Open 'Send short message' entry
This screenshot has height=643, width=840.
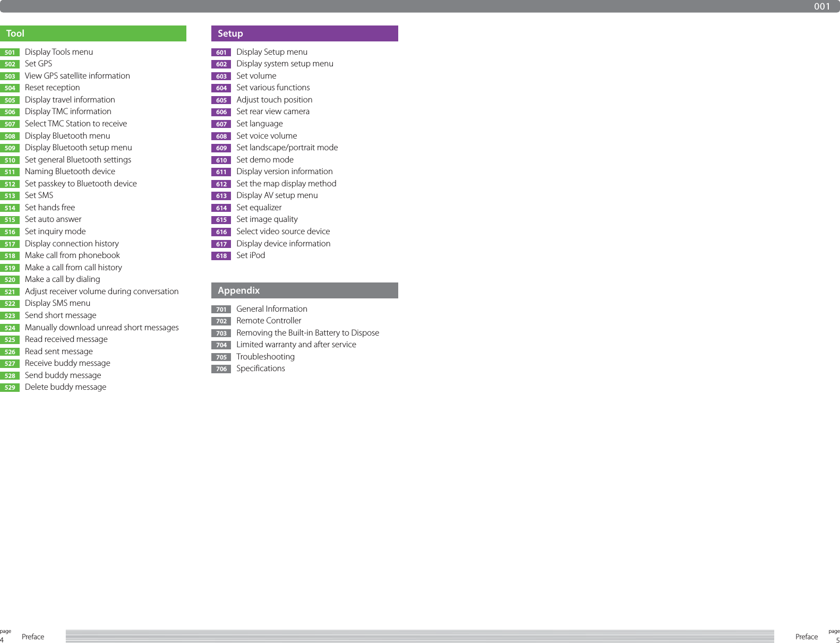tap(61, 315)
